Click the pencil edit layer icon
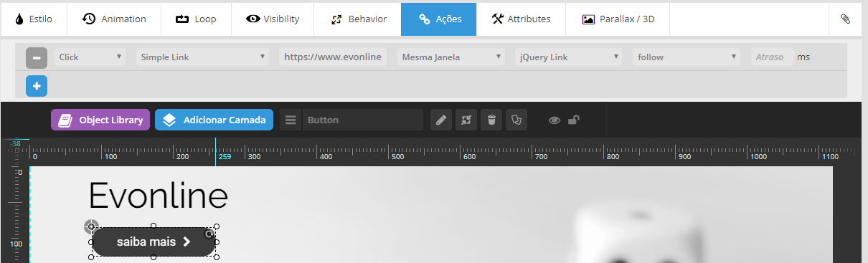The image size is (868, 263). pos(441,120)
